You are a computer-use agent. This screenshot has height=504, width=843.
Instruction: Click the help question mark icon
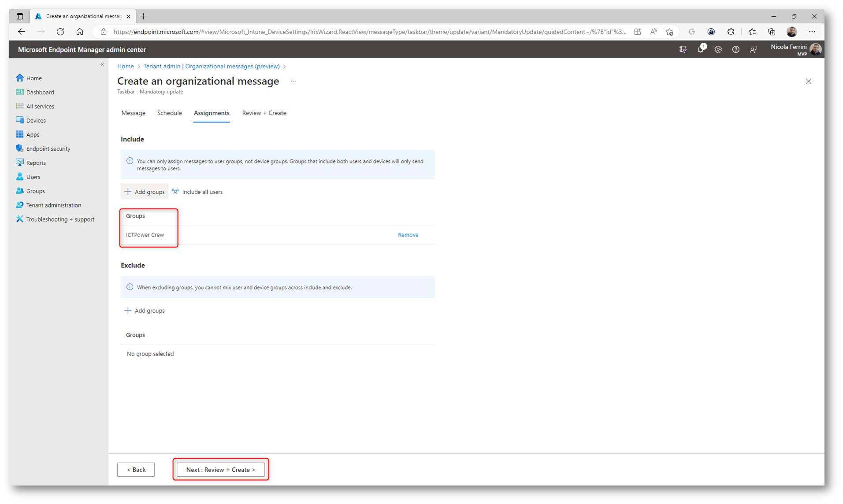tap(735, 49)
